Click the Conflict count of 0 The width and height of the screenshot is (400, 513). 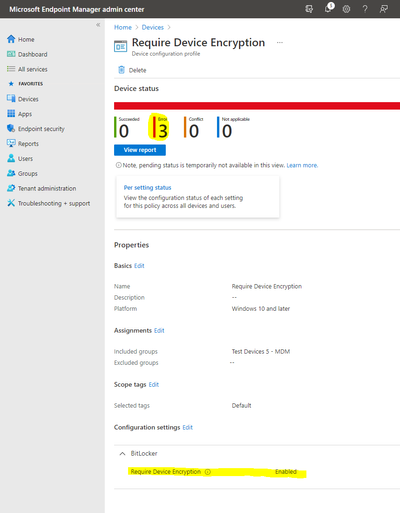point(194,131)
